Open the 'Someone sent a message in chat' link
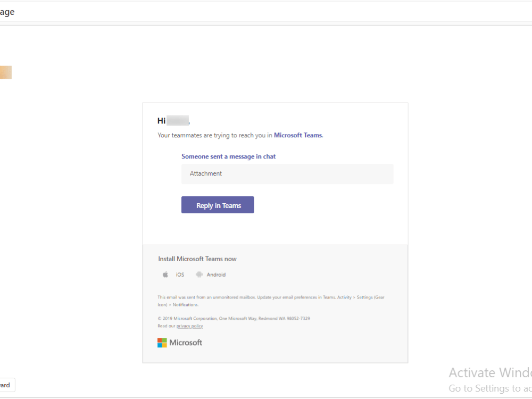This screenshot has width=532, height=399. coord(228,156)
